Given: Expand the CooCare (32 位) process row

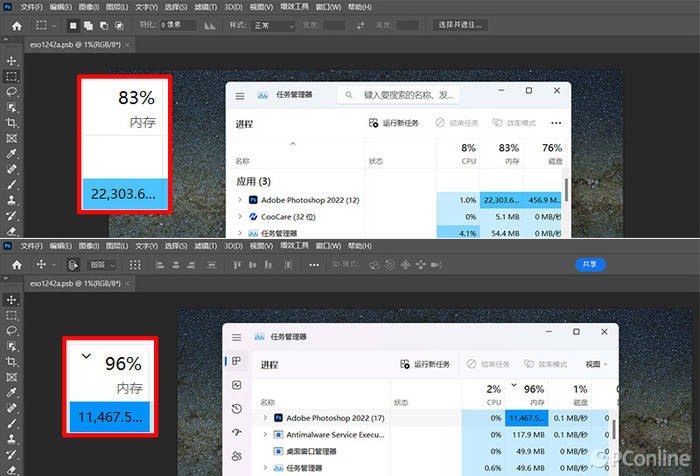Looking at the screenshot, I should pyautogui.click(x=240, y=217).
